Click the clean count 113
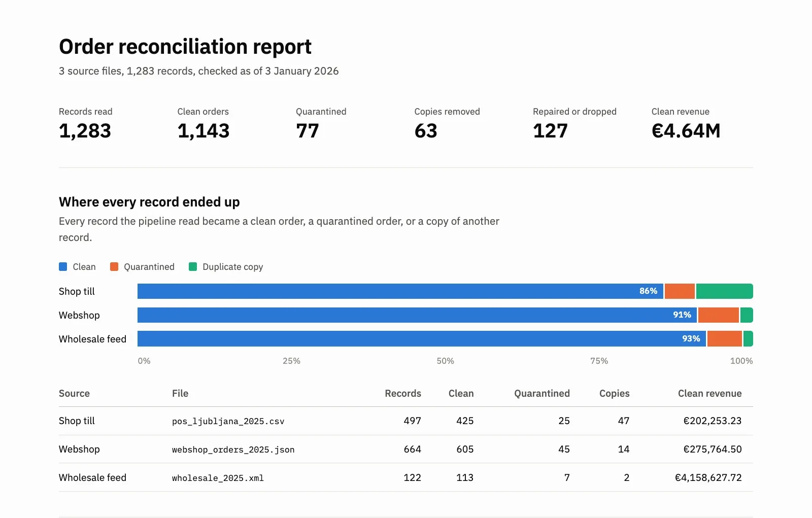812x518 pixels. pyautogui.click(x=465, y=477)
